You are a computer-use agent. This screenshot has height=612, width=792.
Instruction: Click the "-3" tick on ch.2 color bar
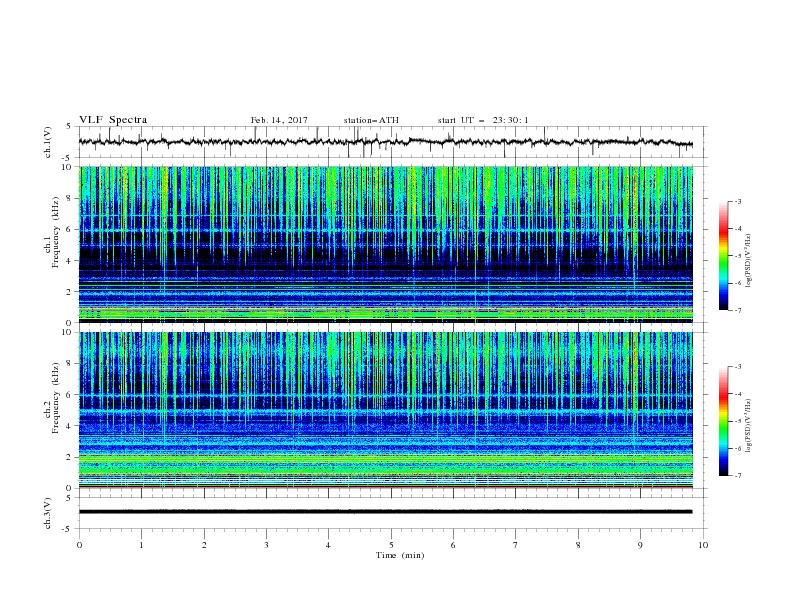738,367
